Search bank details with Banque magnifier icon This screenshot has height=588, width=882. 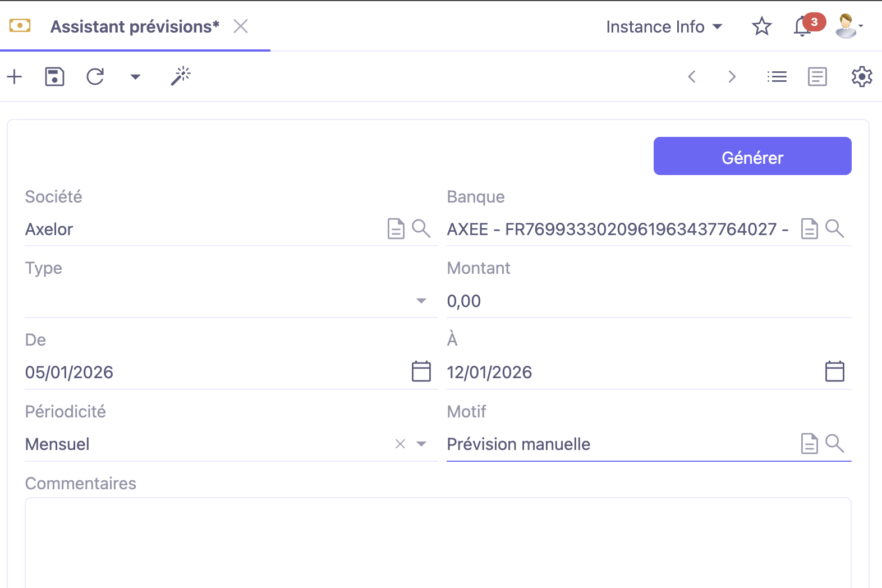point(834,228)
